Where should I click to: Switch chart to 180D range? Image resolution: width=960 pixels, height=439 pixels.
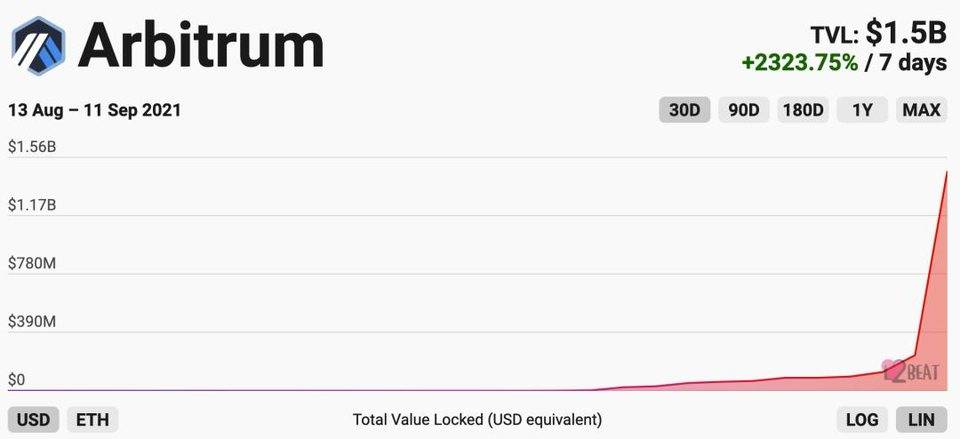point(803,110)
